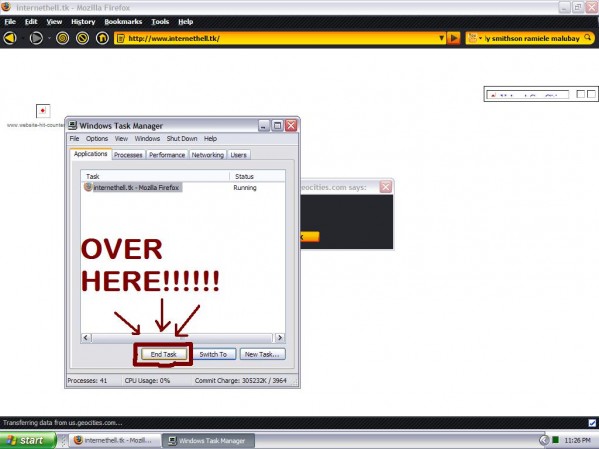Open Firefox Help menu
Screen dimensions: 599x449
click(x=186, y=22)
